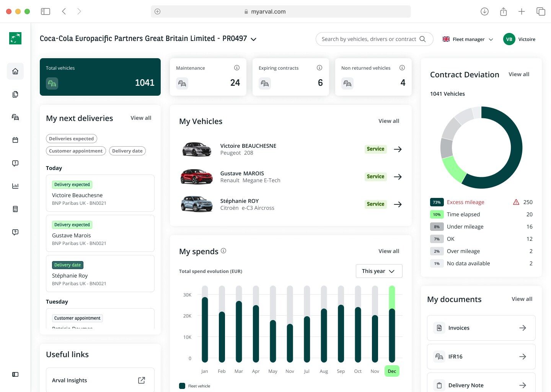Click the Non returned vehicles info icon

402,68
